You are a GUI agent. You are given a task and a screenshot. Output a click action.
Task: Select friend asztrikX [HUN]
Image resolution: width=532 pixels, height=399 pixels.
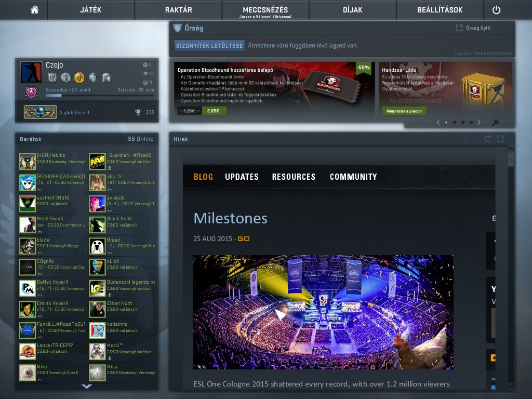[52, 204]
